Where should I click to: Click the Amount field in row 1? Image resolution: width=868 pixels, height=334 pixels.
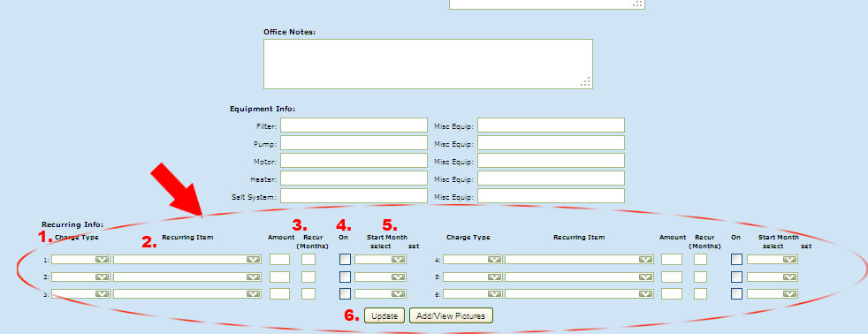(279, 260)
